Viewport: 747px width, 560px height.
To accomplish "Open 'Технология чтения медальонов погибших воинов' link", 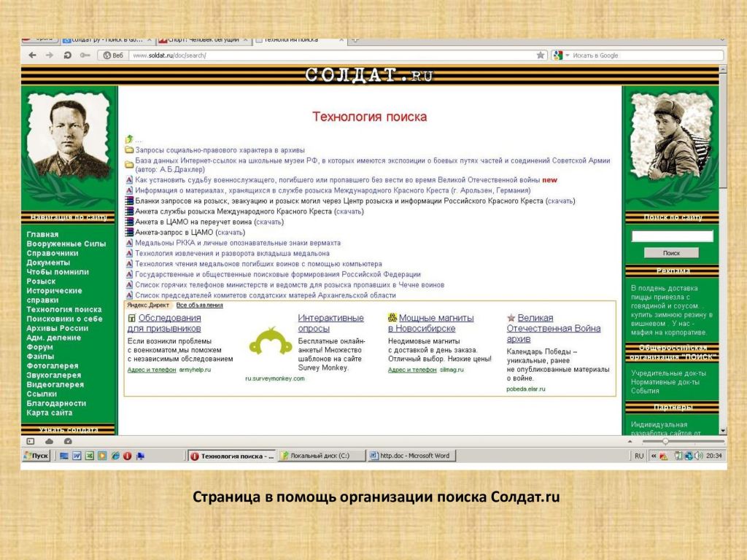I will point(259,264).
